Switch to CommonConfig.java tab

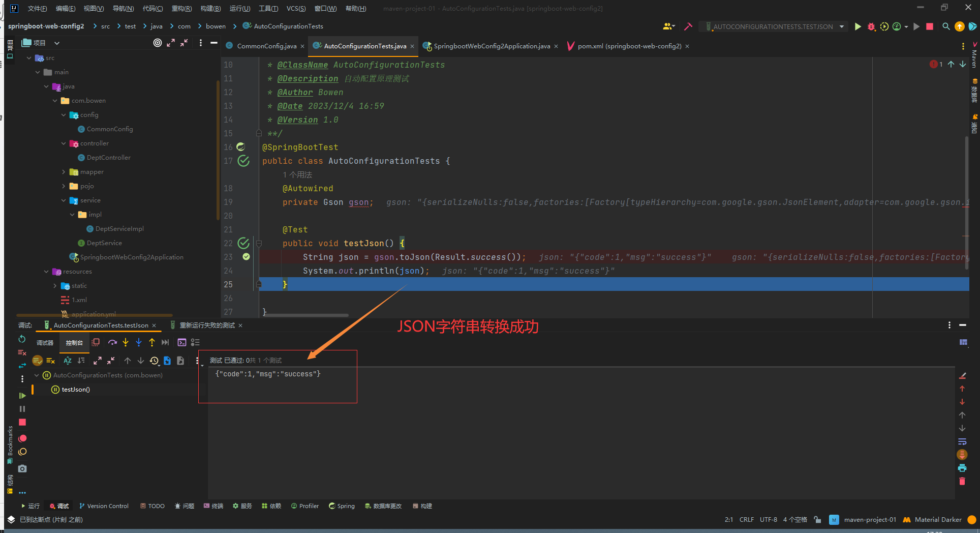tap(266, 46)
